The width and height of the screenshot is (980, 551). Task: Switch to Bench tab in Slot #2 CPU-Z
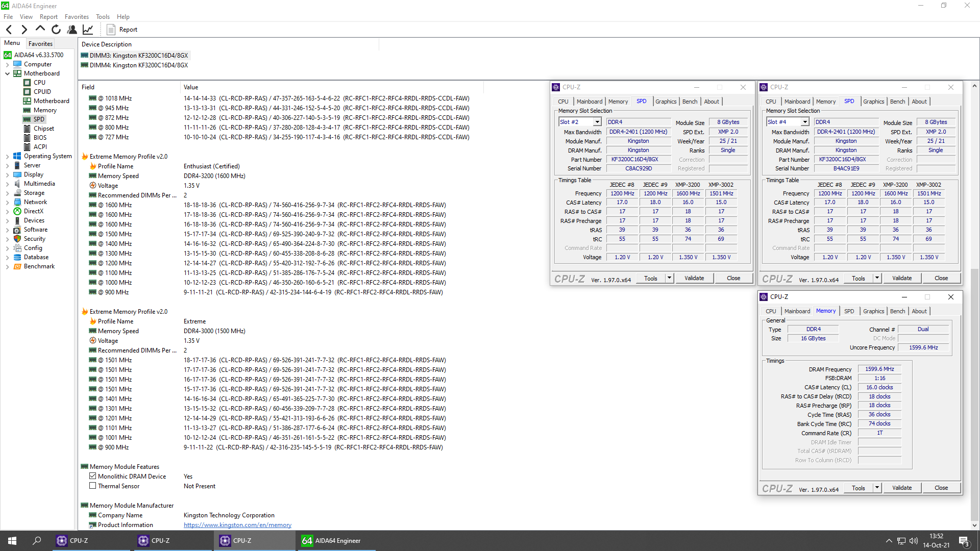(x=690, y=102)
